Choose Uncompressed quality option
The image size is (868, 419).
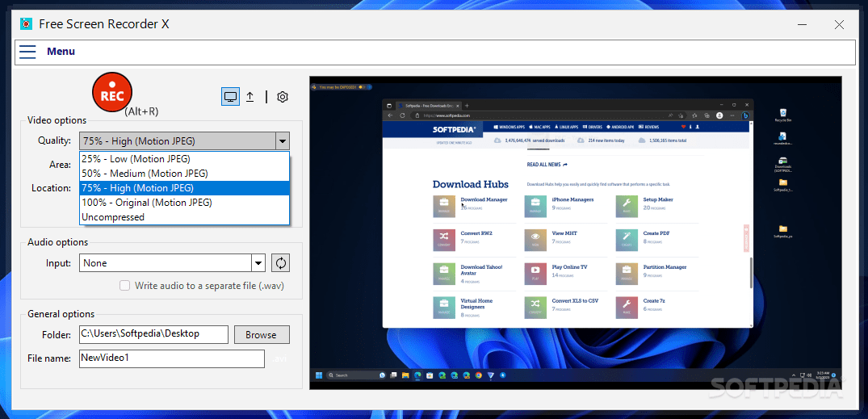click(x=184, y=217)
